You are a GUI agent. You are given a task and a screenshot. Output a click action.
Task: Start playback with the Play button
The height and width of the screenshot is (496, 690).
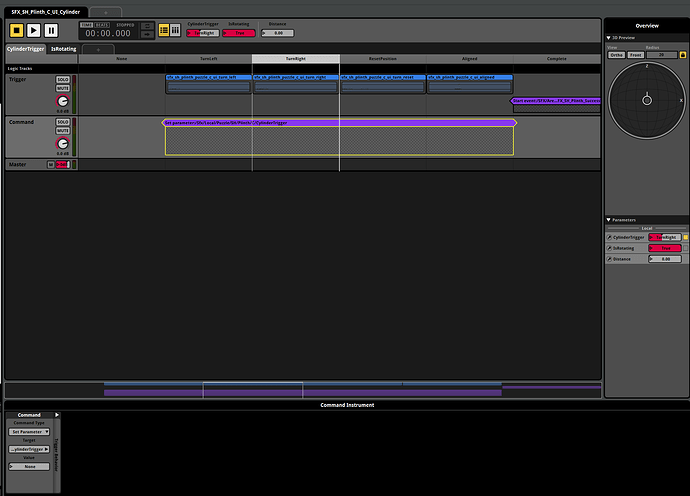33,30
